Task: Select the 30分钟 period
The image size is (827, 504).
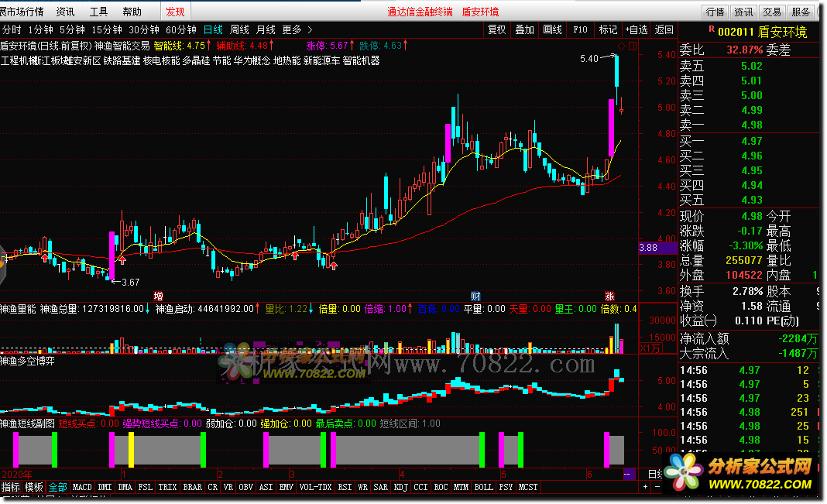Action: click(144, 30)
